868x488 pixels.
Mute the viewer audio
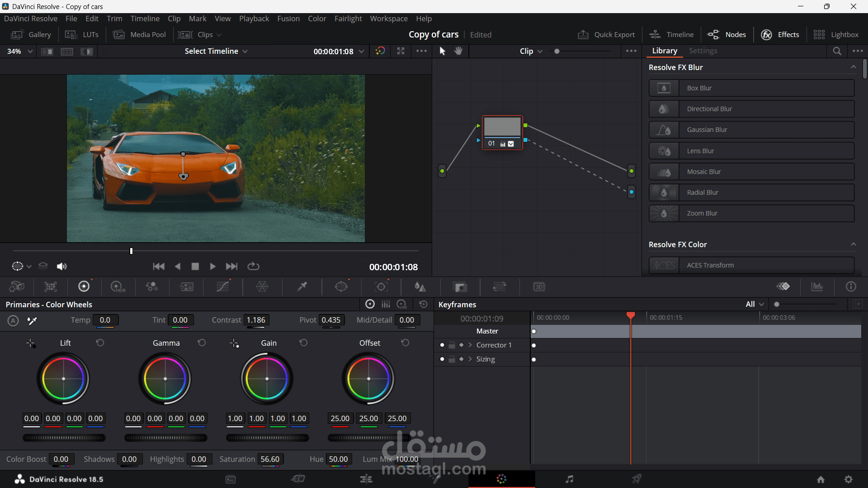pos(62,267)
